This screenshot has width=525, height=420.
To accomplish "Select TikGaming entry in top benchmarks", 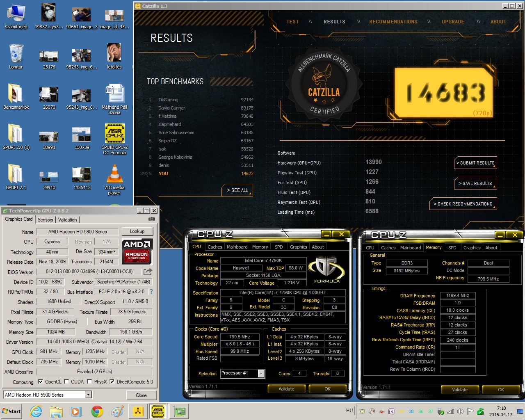I will click(201, 100).
